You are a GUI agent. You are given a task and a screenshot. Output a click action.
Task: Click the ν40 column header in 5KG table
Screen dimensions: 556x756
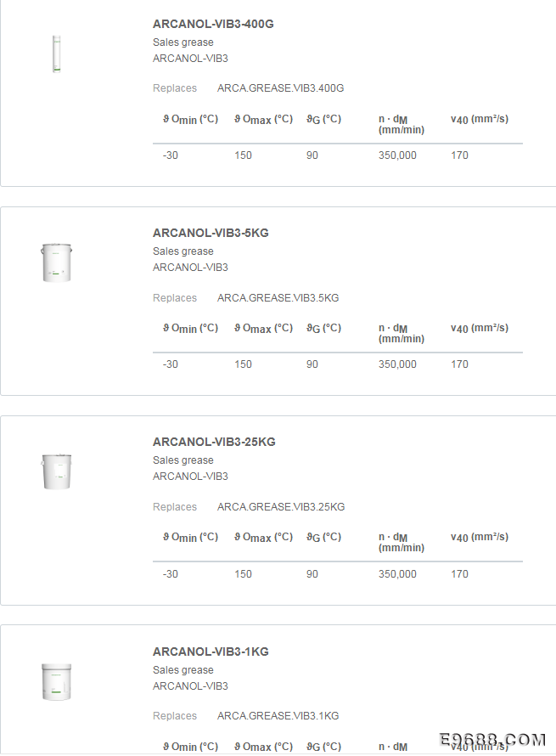pos(480,329)
